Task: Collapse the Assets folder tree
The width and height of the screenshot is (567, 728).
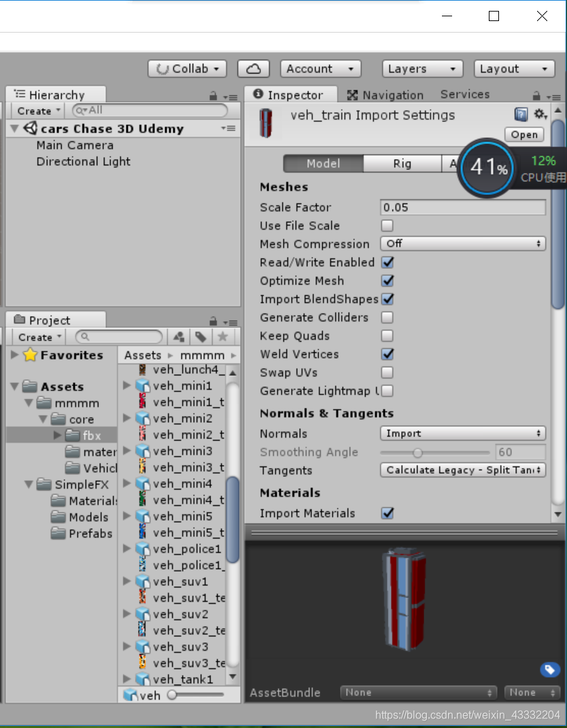Action: (14, 386)
